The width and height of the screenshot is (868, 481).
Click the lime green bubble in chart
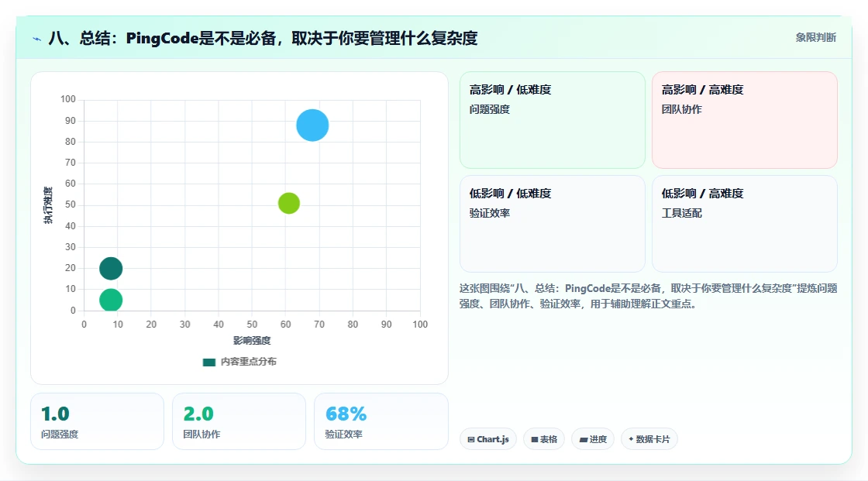[x=289, y=203]
